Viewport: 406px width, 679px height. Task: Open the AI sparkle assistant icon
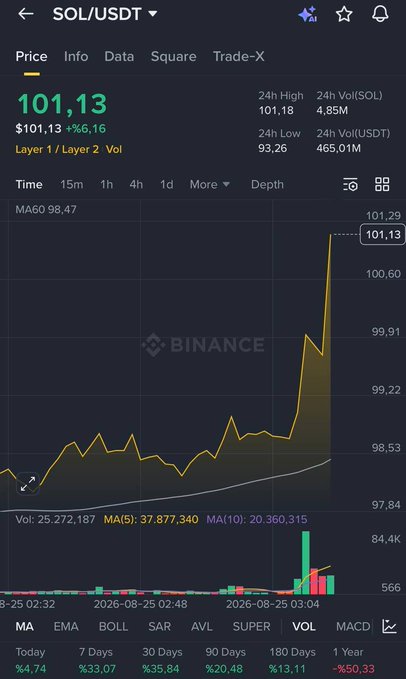point(308,14)
